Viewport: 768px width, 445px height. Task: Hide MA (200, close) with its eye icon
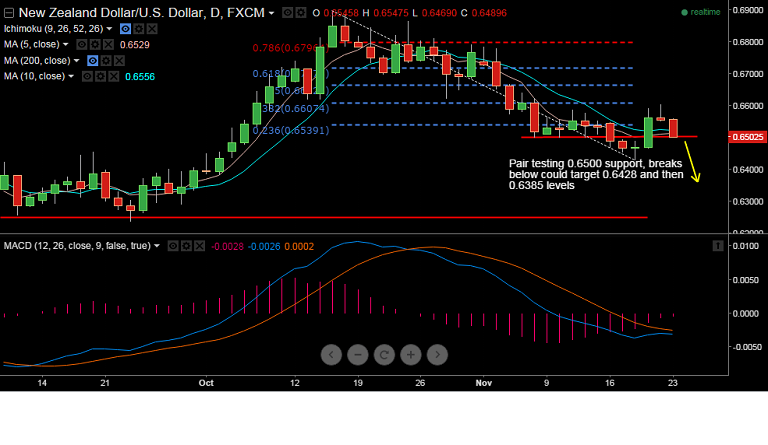click(93, 61)
